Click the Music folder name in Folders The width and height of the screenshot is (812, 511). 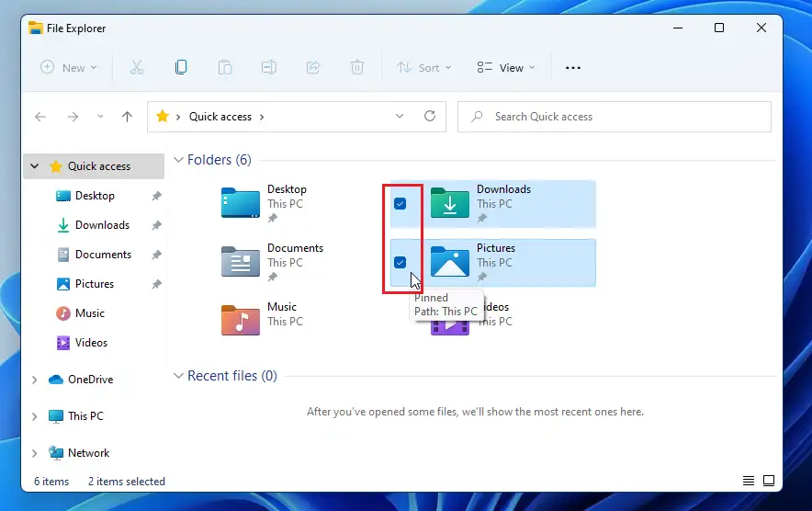(x=282, y=307)
